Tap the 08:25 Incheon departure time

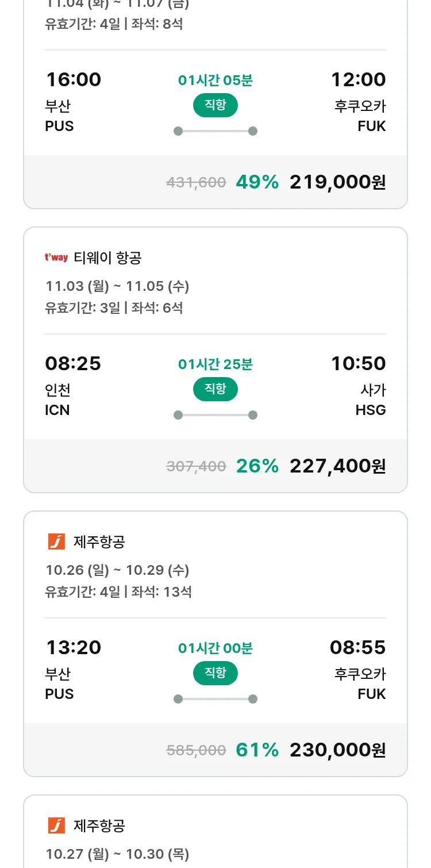point(73,363)
